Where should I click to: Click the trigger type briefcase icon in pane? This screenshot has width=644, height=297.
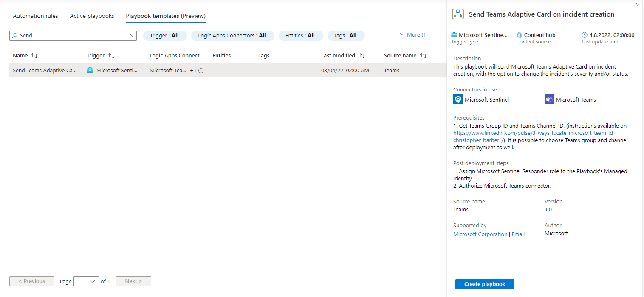pyautogui.click(x=454, y=35)
